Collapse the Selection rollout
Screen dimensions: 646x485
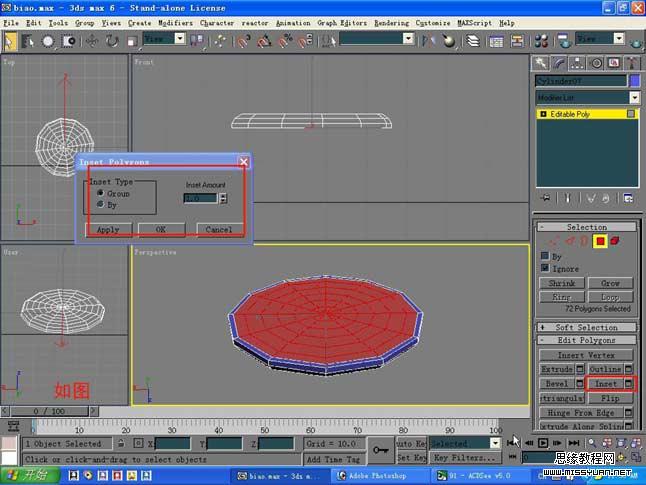tap(587, 227)
